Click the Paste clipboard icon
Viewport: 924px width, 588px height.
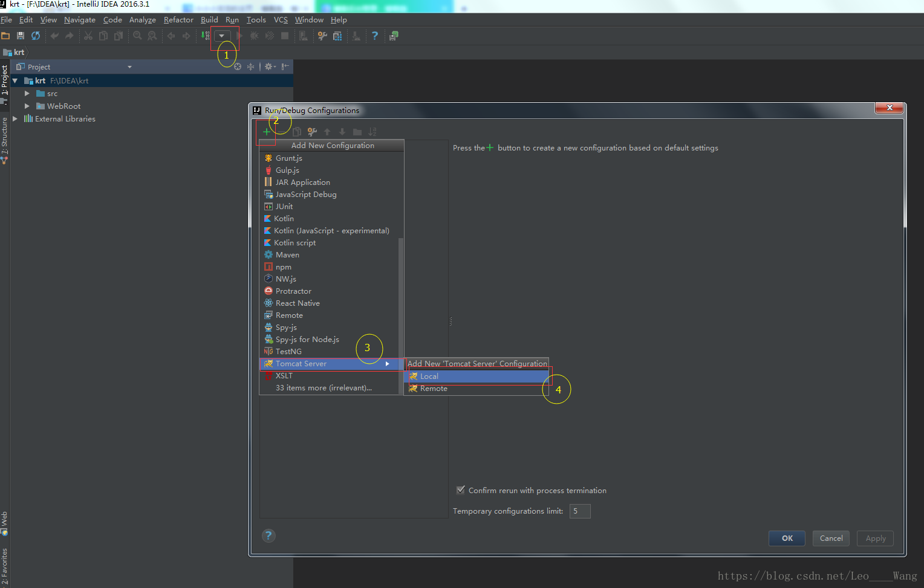click(x=119, y=36)
